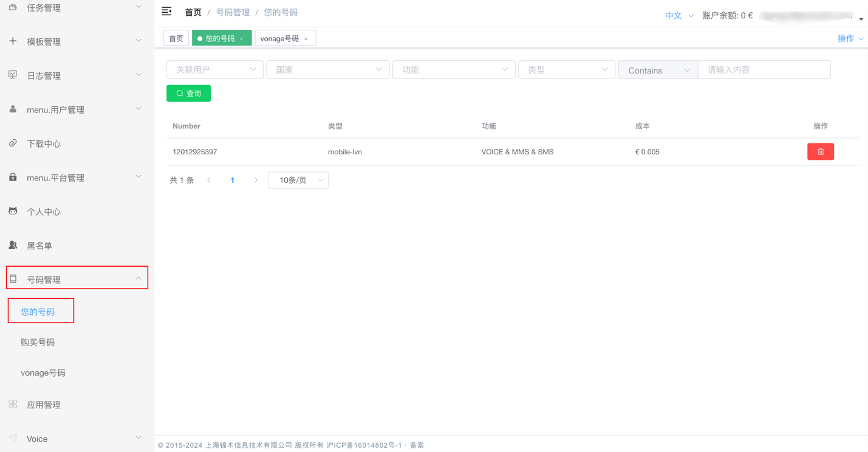Click the menu.平台管理 lock icon
Image resolution: width=868 pixels, height=452 pixels.
13,177
